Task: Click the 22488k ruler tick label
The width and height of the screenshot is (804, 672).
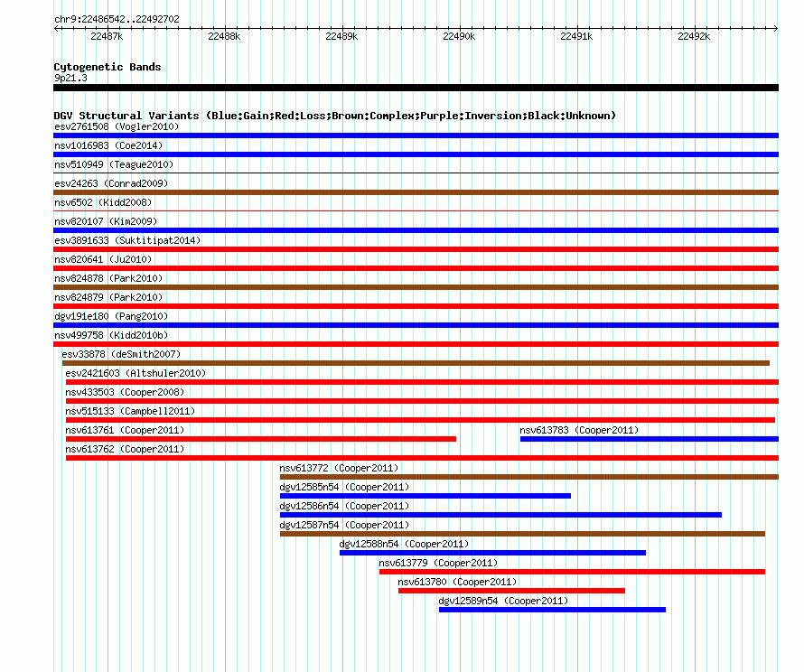Action: [x=224, y=36]
